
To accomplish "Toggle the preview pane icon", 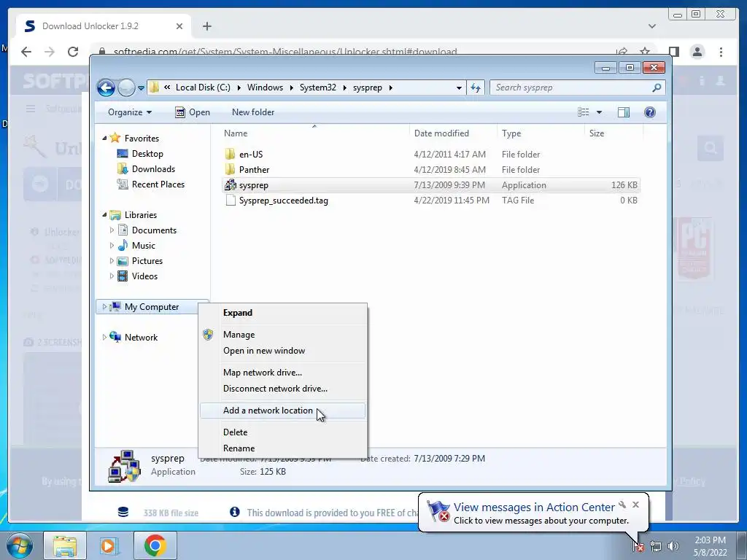I will coord(624,112).
